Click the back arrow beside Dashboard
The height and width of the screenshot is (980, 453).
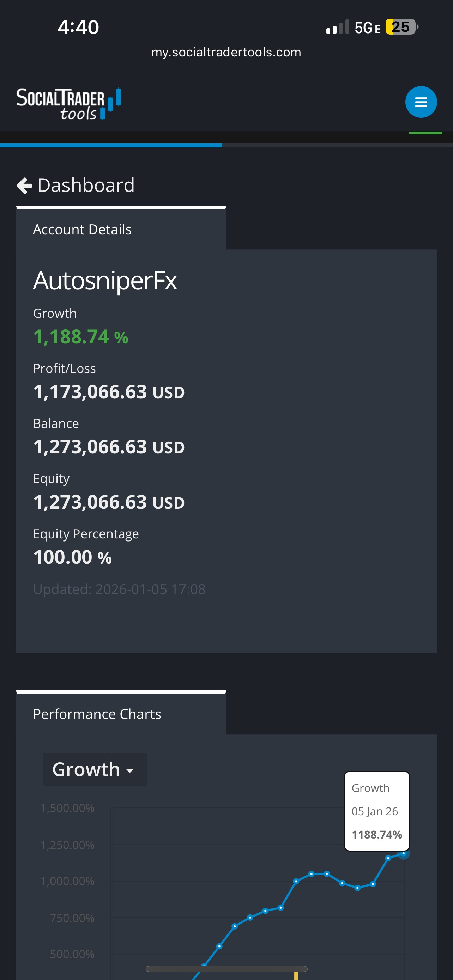coord(24,185)
